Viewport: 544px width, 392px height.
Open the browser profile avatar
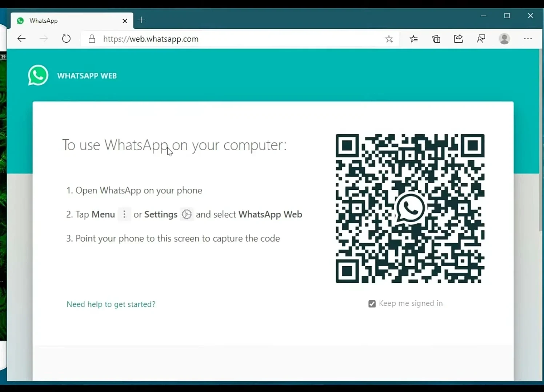pyautogui.click(x=504, y=39)
